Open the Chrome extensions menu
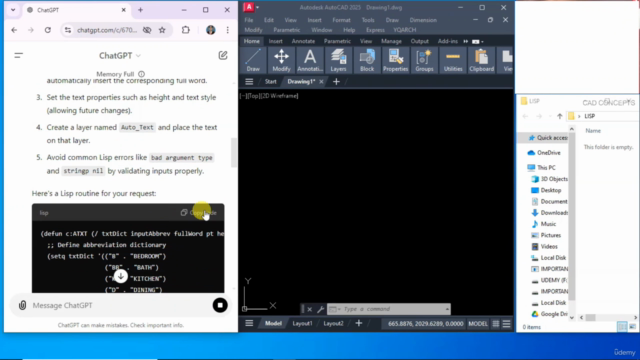This screenshot has height=360, width=640. point(186,30)
